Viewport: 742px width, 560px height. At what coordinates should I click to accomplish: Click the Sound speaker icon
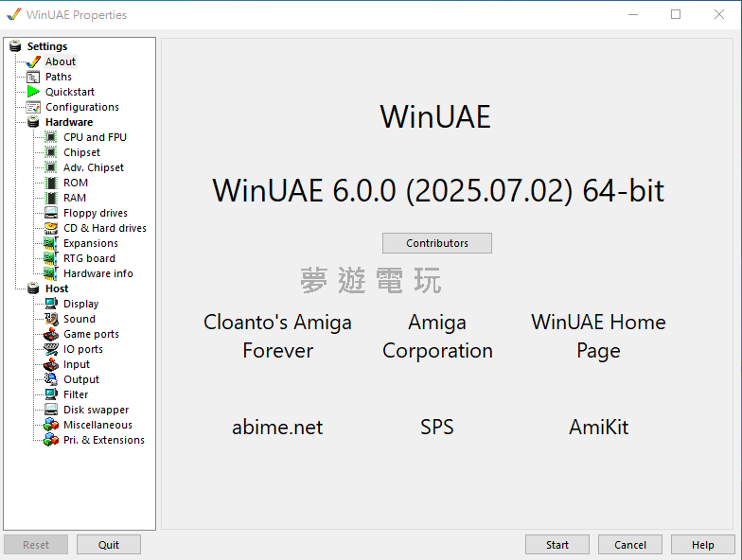click(x=51, y=320)
